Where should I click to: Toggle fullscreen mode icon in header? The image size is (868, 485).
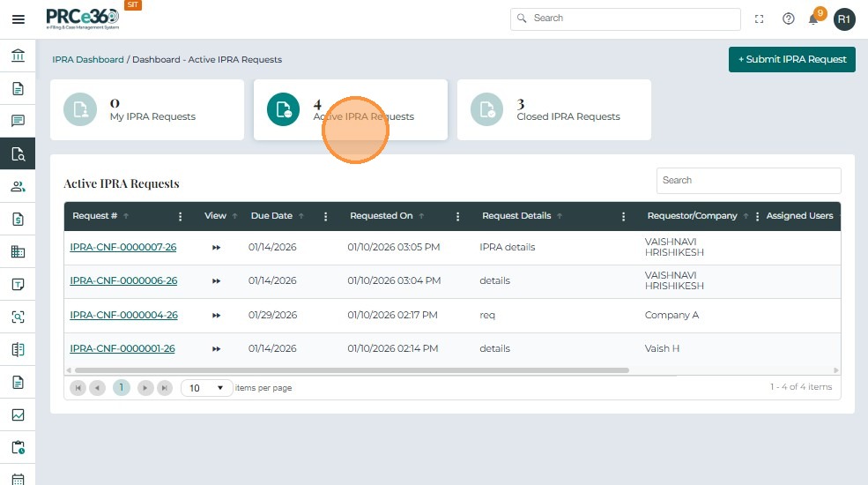(760, 19)
